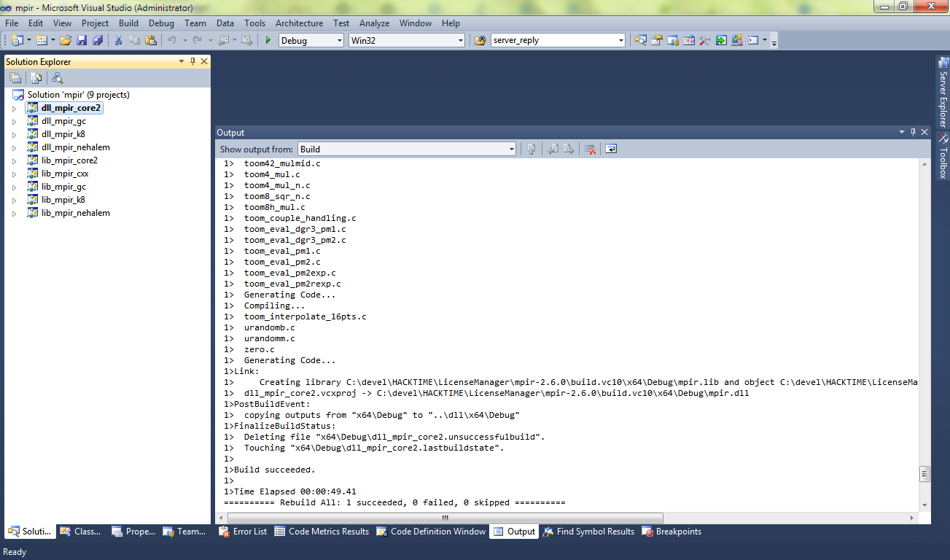Click the Output vertical scrollbar thumb
This screenshot has width=950, height=560.
924,474
